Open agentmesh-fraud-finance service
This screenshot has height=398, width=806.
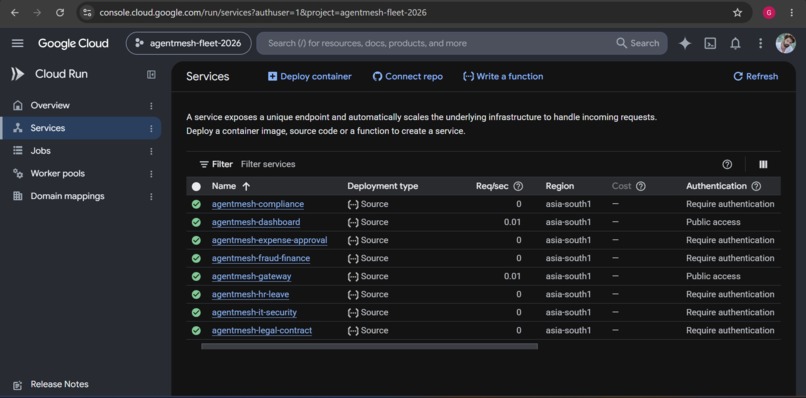click(261, 258)
